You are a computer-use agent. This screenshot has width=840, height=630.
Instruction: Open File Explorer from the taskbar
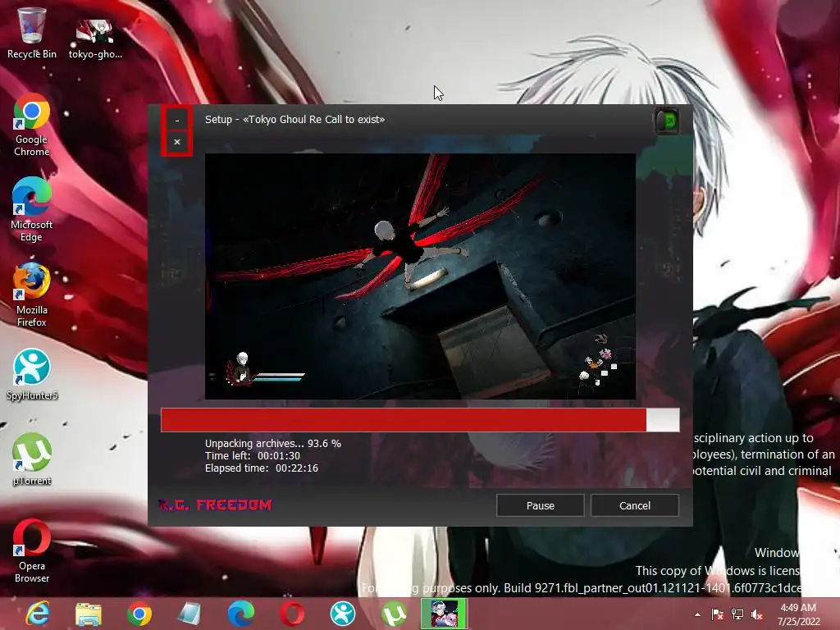pyautogui.click(x=89, y=614)
